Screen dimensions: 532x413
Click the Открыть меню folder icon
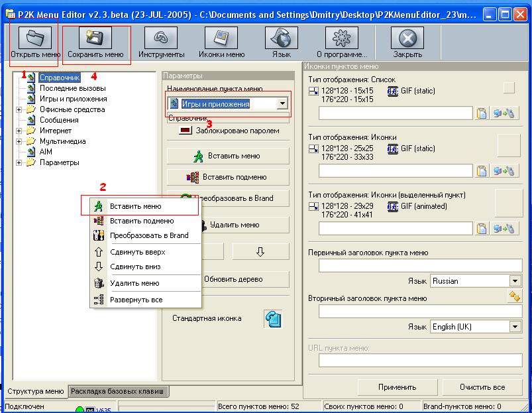point(35,38)
